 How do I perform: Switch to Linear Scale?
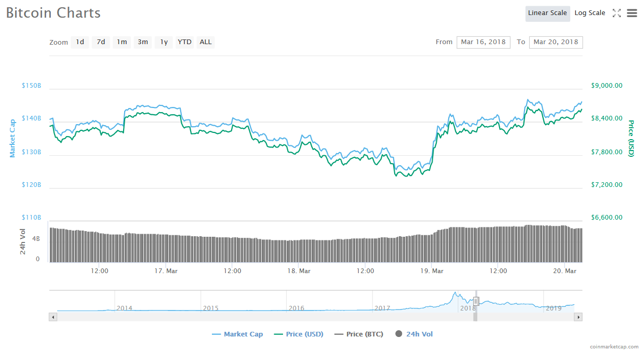(x=547, y=13)
